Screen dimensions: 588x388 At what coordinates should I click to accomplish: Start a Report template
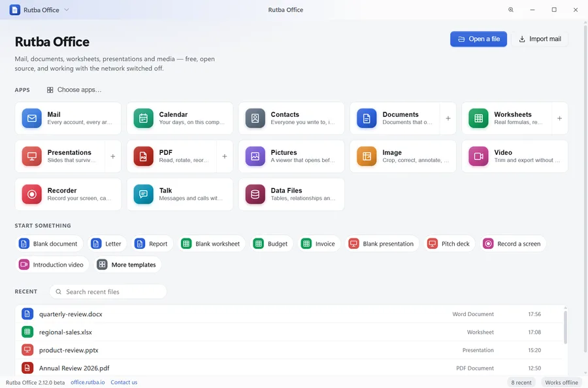(x=152, y=244)
